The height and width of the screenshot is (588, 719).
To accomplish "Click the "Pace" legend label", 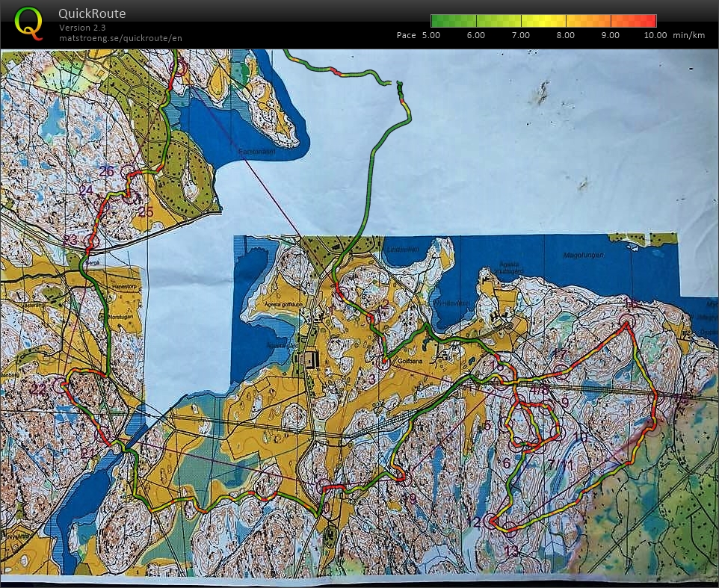I will 407,35.
